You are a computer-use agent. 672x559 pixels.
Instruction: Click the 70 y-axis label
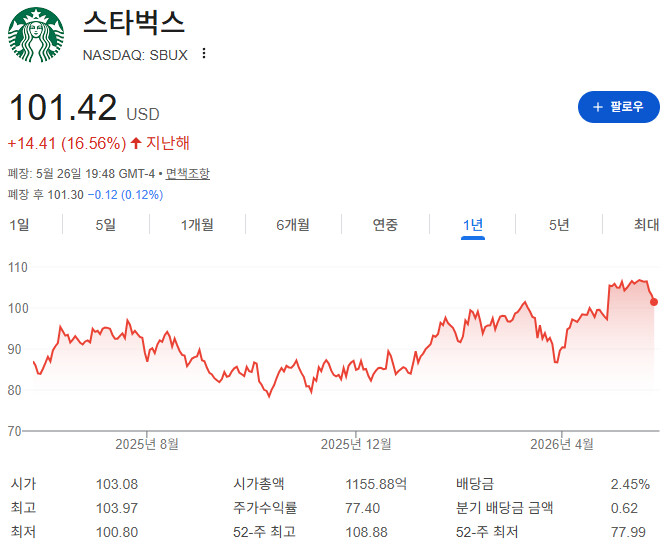[15, 431]
